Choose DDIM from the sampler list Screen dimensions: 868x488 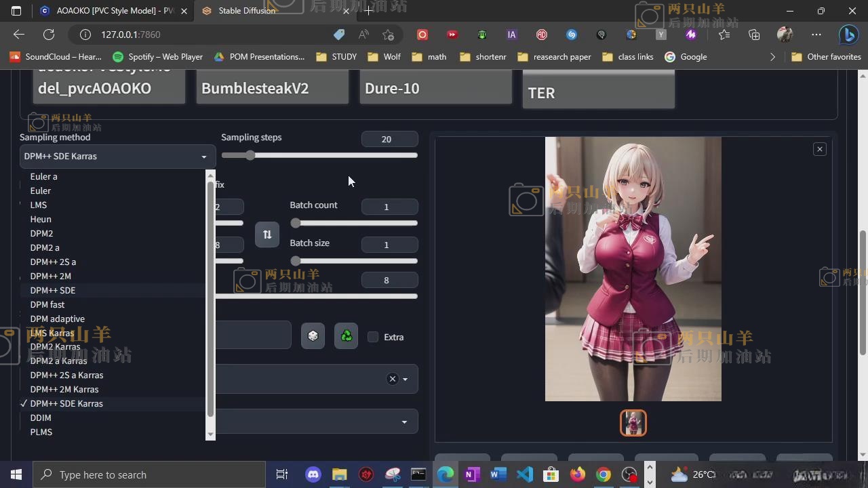pyautogui.click(x=41, y=418)
